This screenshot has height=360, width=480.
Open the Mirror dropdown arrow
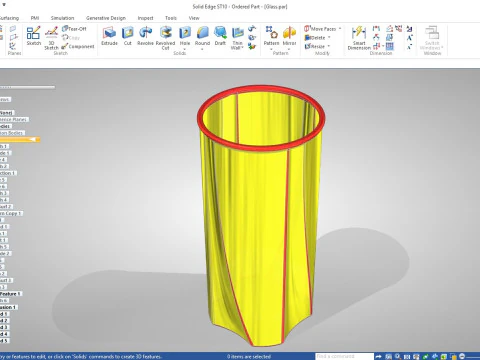289,49
